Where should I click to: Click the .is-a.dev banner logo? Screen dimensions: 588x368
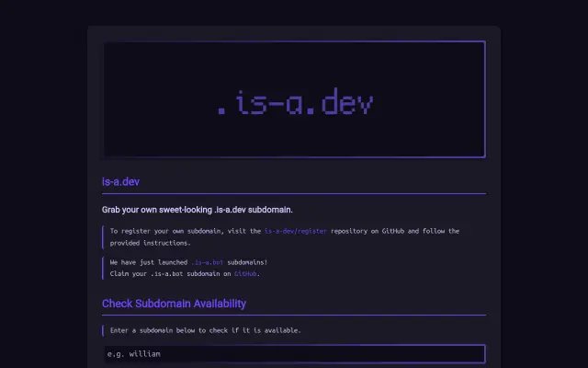tap(295, 99)
